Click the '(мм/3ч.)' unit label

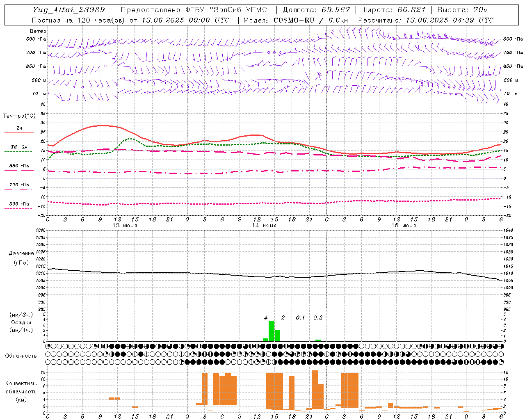21,315
